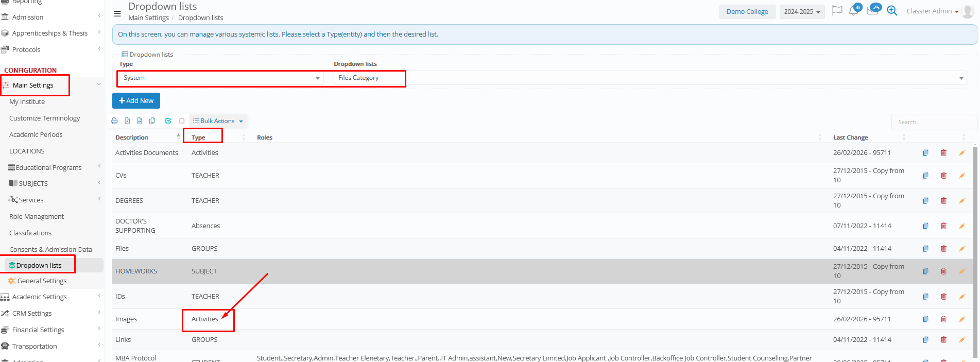This screenshot has height=362, width=980.
Task: Click the green select-all checkbox icon
Action: 168,121
